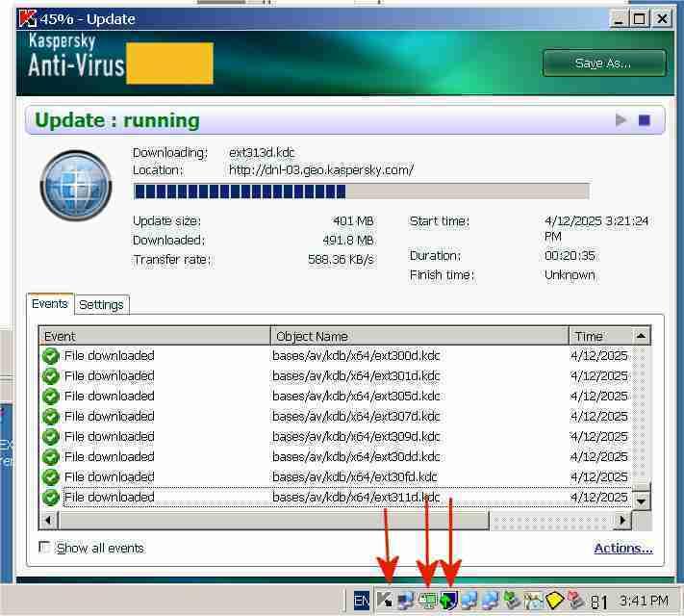Click the download progress bar
The height and width of the screenshot is (616, 684).
(361, 192)
